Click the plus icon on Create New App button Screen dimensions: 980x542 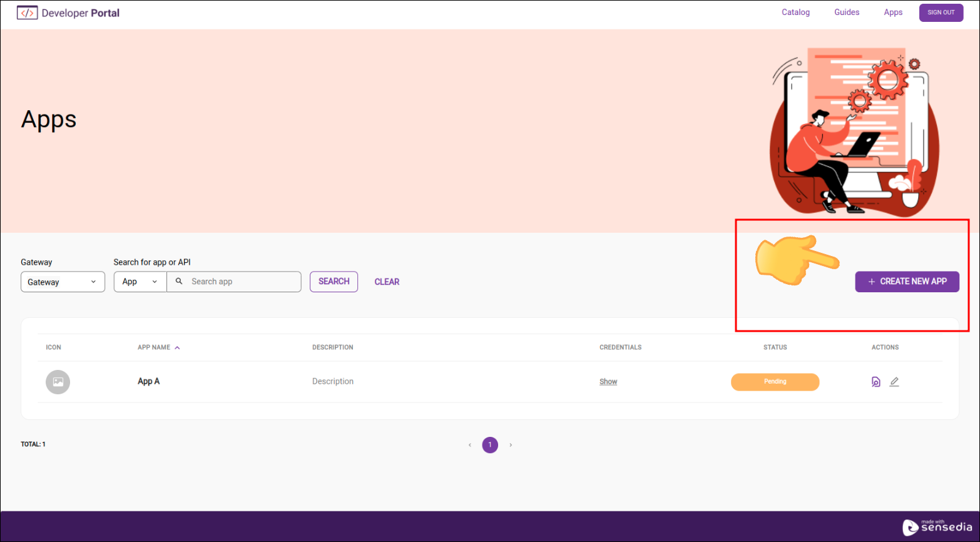click(870, 282)
